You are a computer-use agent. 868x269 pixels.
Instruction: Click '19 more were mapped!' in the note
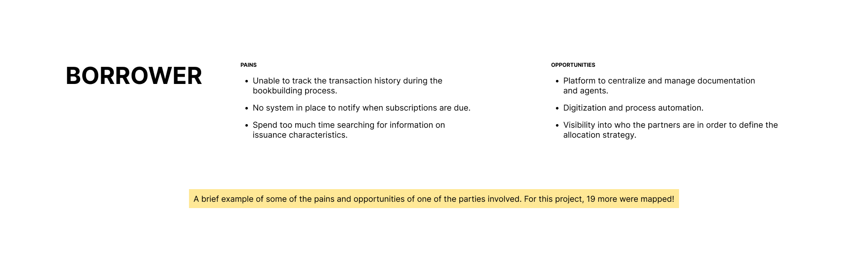coord(630,199)
